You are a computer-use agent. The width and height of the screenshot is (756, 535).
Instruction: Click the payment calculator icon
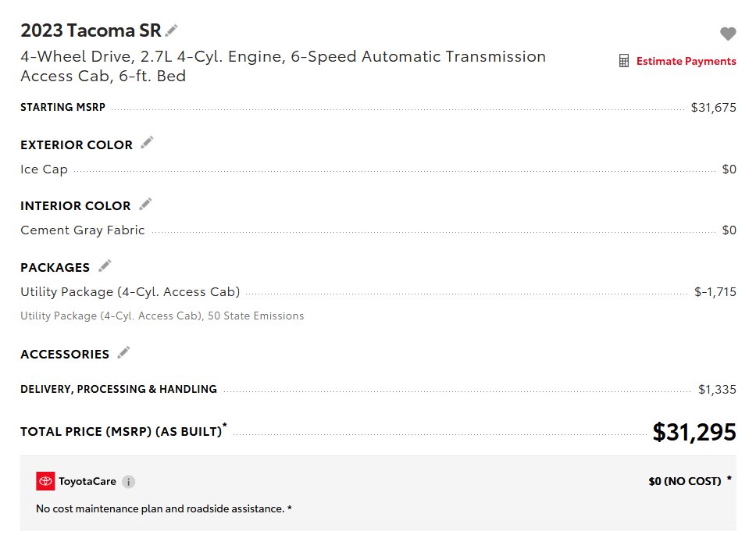click(x=624, y=61)
